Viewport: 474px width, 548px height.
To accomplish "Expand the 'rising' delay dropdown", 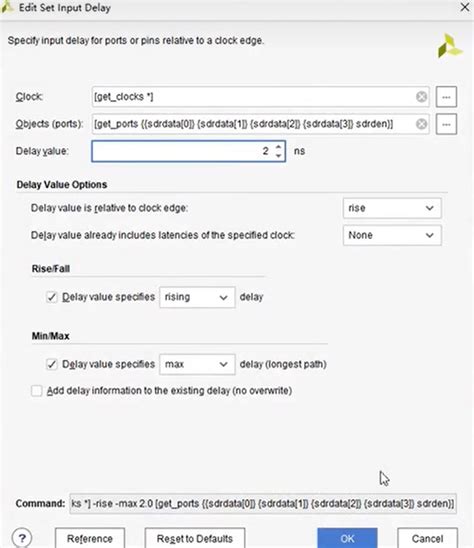I will pos(197,297).
